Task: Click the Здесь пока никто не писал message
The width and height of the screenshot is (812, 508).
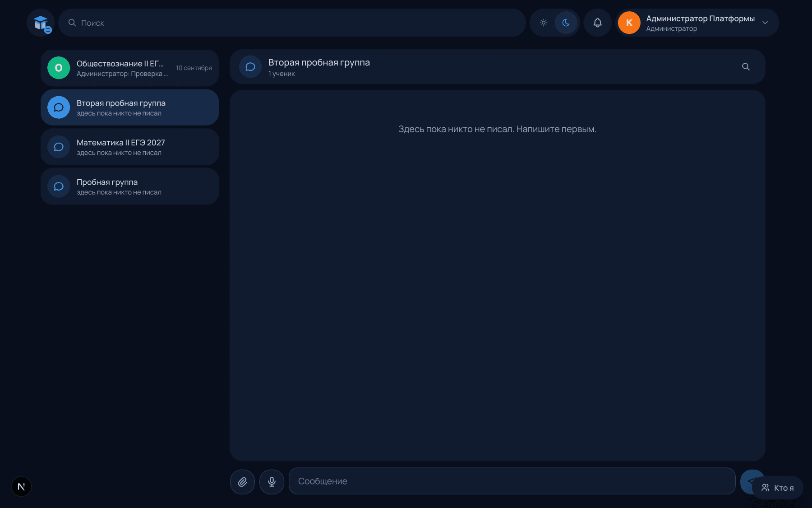Action: [497, 129]
